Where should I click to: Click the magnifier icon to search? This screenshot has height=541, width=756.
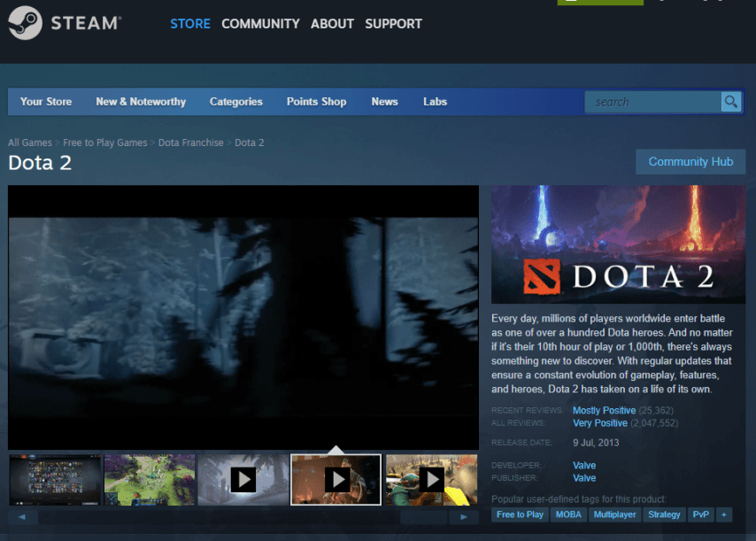pyautogui.click(x=731, y=101)
